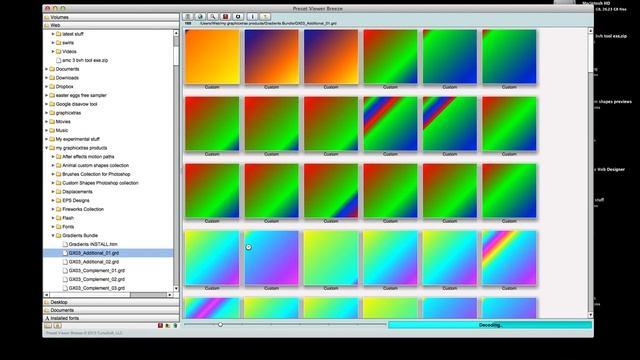The width and height of the screenshot is (640, 360).
Task: Select 'amc 3 bvh tool exe.zip' in tree
Action: point(85,60)
